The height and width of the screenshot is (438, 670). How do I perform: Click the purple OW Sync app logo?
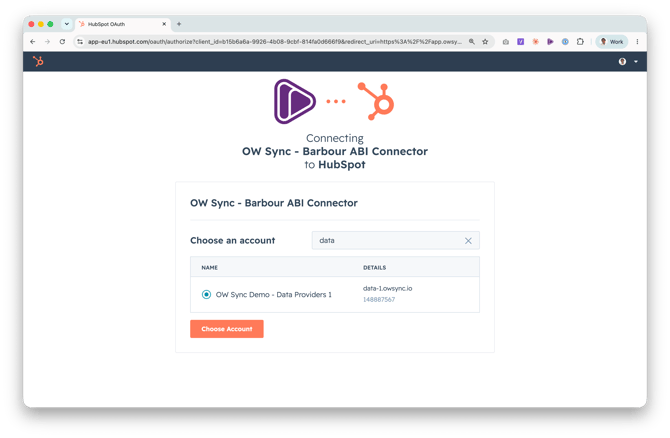pyautogui.click(x=294, y=101)
